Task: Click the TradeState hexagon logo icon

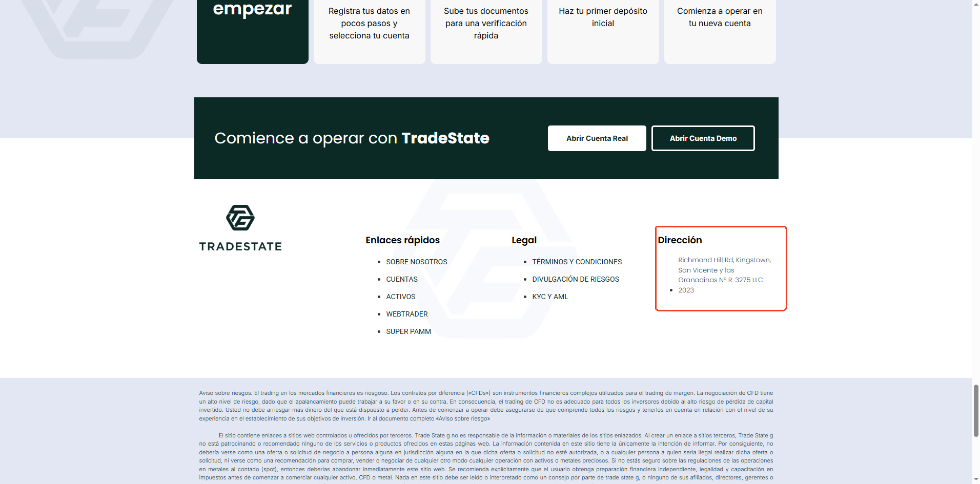Action: point(240,218)
